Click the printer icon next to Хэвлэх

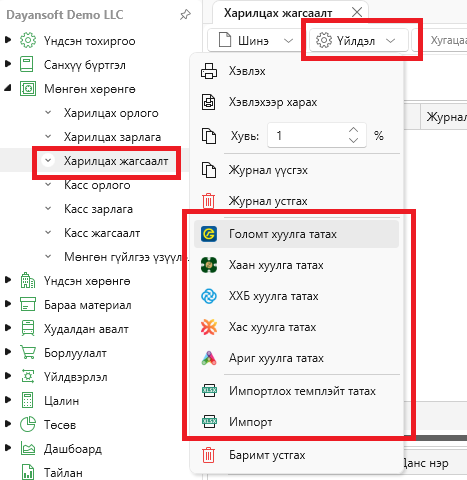click(x=209, y=71)
